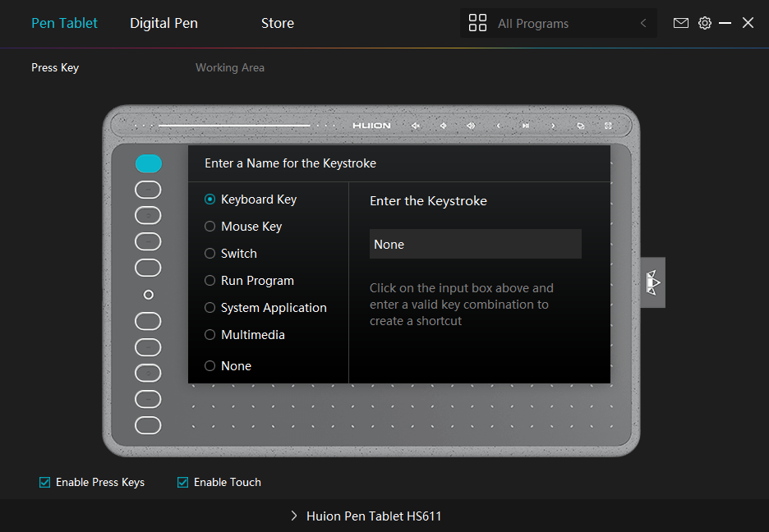Click the mute speaker icon on the tablet strip
Viewport: 769px width, 532px height.
pyautogui.click(x=416, y=126)
